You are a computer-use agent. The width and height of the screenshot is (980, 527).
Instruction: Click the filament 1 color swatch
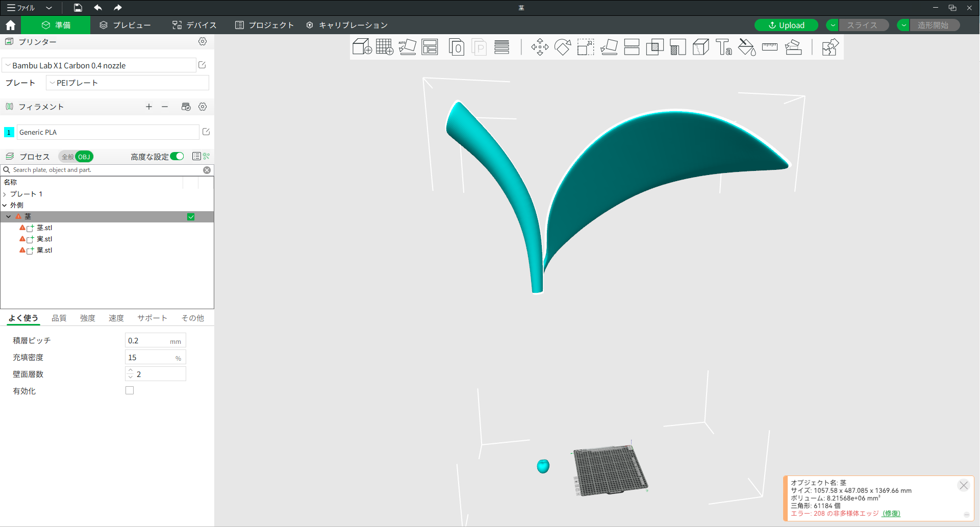point(9,132)
